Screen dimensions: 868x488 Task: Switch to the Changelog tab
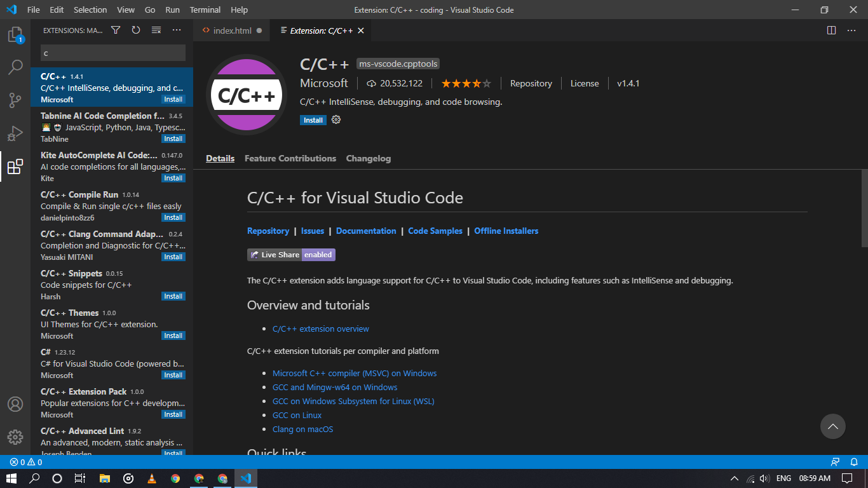point(369,158)
